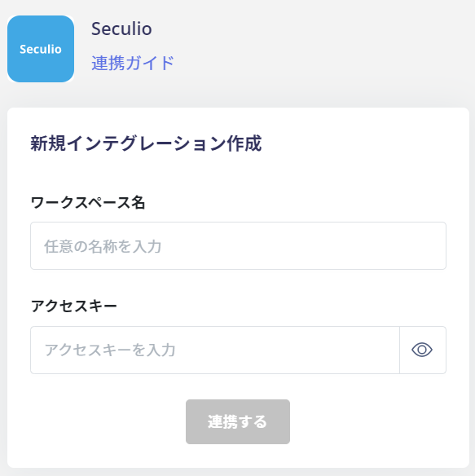Open the 連携ガイド link
This screenshot has height=476, width=475.
(x=133, y=63)
